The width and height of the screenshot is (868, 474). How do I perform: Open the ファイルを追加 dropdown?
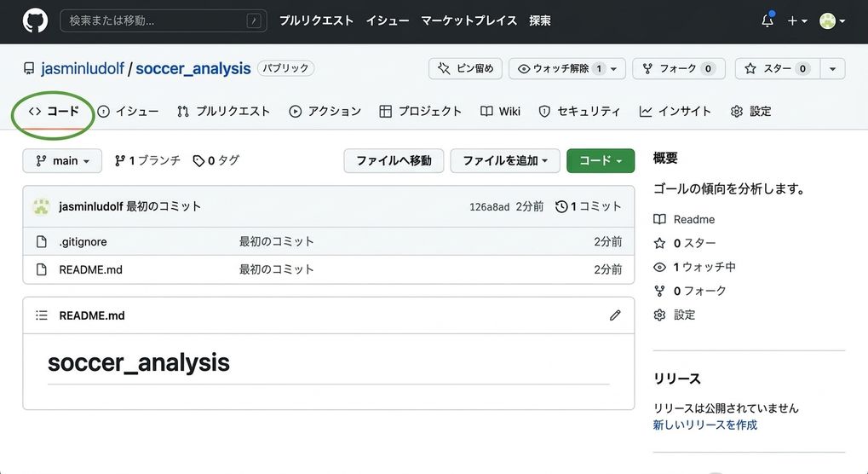505,160
